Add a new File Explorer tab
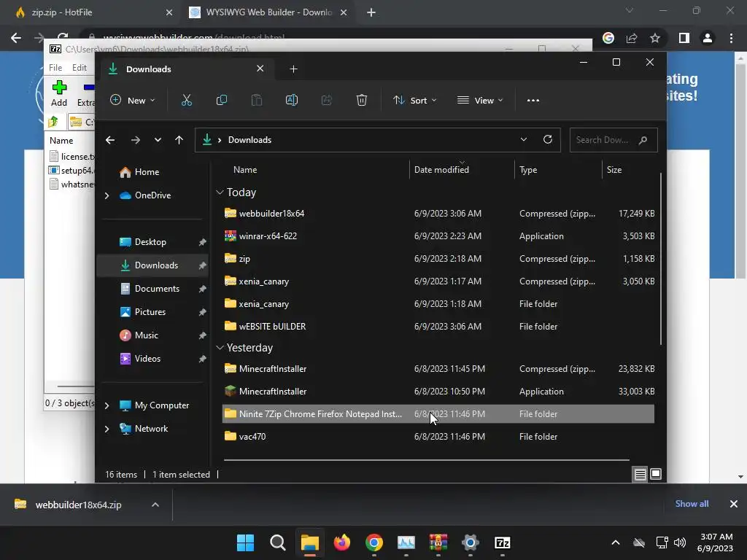Image resolution: width=747 pixels, height=560 pixels. coord(293,69)
